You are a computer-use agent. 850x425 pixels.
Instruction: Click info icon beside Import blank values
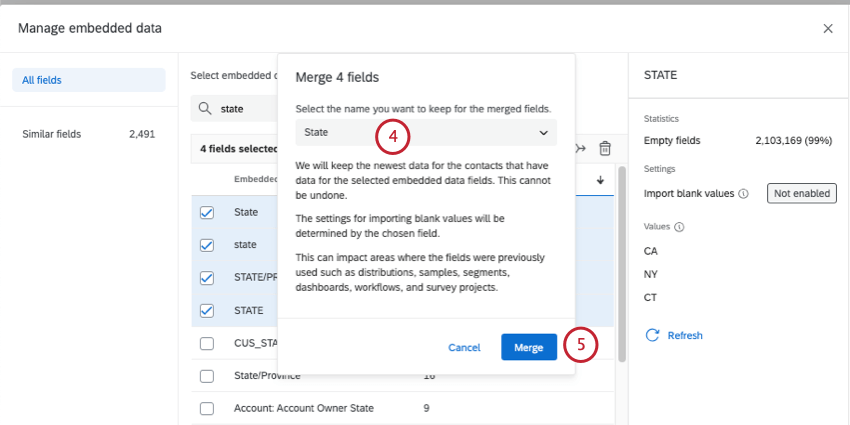pyautogui.click(x=743, y=194)
